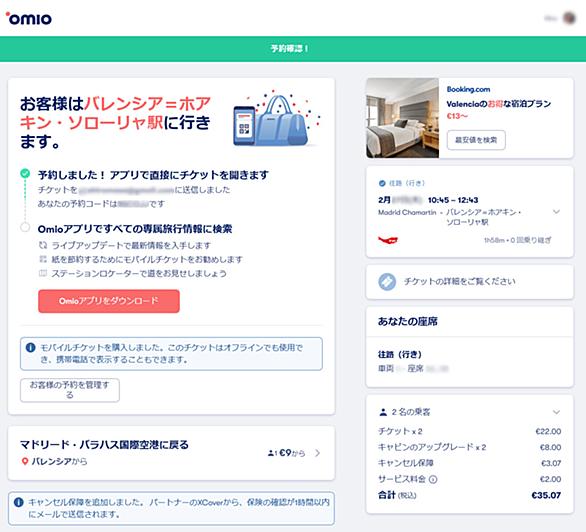This screenshot has height=532, width=586.
Task: Click the チケット x 2 price €22.00
Action: [x=548, y=432]
